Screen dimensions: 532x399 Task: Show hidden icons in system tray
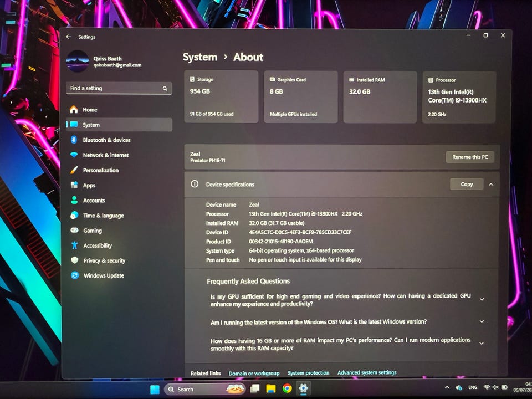(x=447, y=387)
